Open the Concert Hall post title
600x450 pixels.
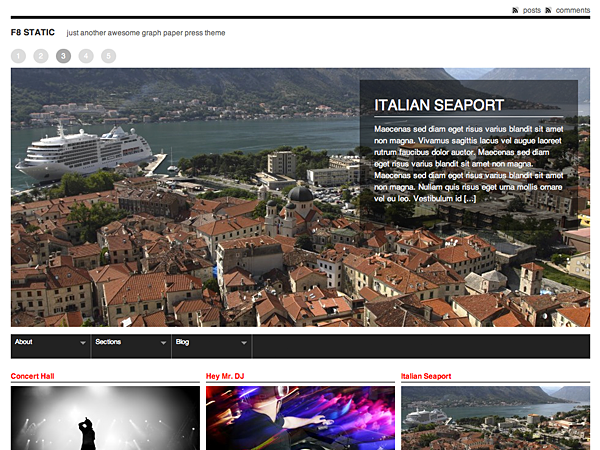(33, 376)
